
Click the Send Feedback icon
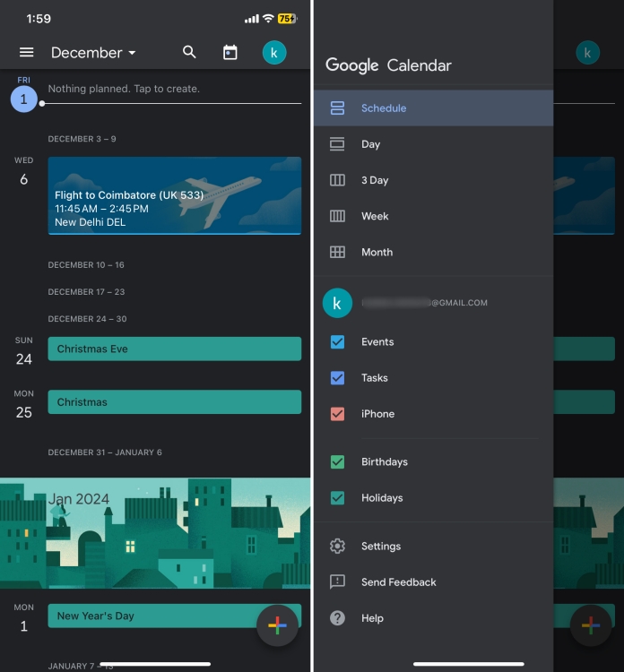click(337, 582)
